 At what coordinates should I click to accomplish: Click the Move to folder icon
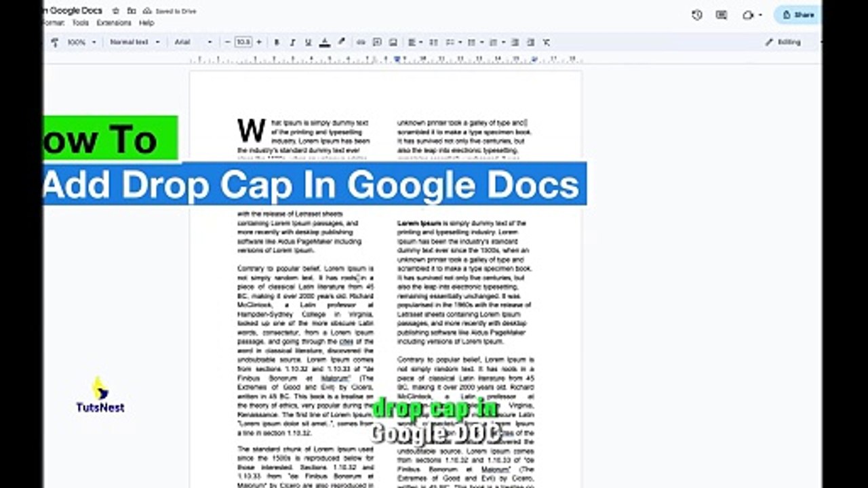[132, 11]
